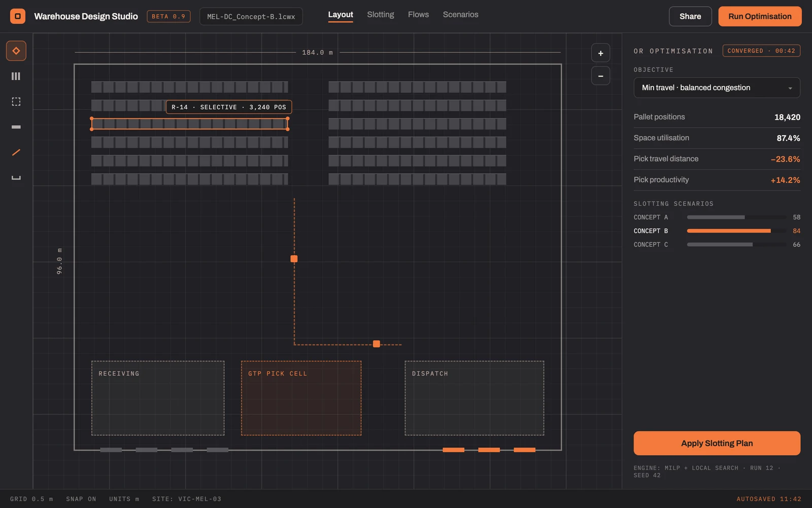
Task: Select the dock bracket tool
Action: click(16, 178)
